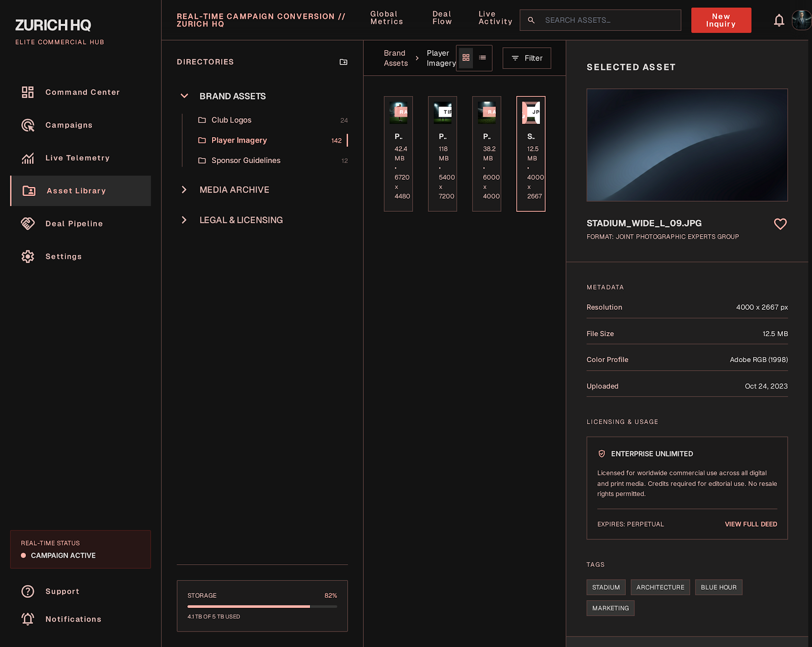Screen dimensions: 812x647
Task: Click the selected asset preview image
Action: [x=687, y=145]
